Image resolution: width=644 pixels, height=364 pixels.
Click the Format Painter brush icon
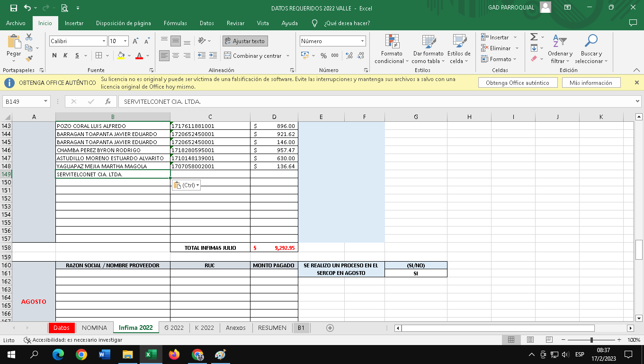(29, 59)
